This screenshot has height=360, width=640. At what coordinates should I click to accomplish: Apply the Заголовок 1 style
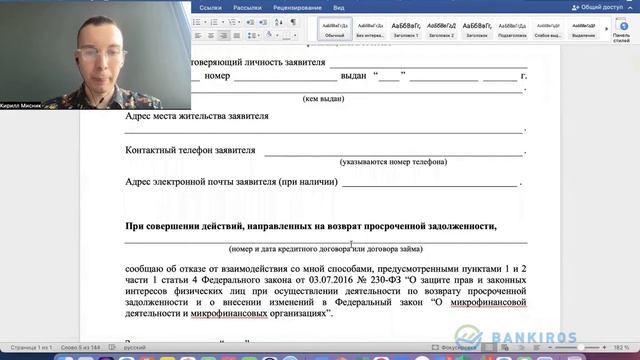(406, 29)
